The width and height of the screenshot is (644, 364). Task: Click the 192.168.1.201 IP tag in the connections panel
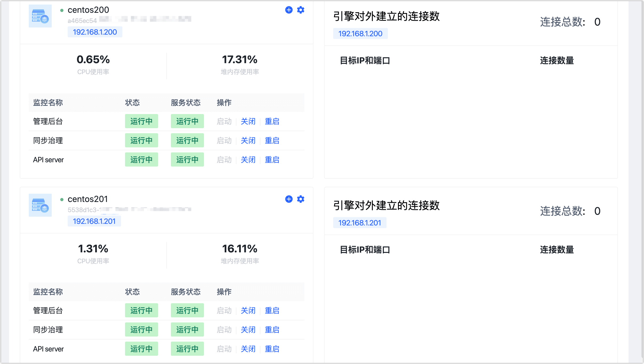360,223
